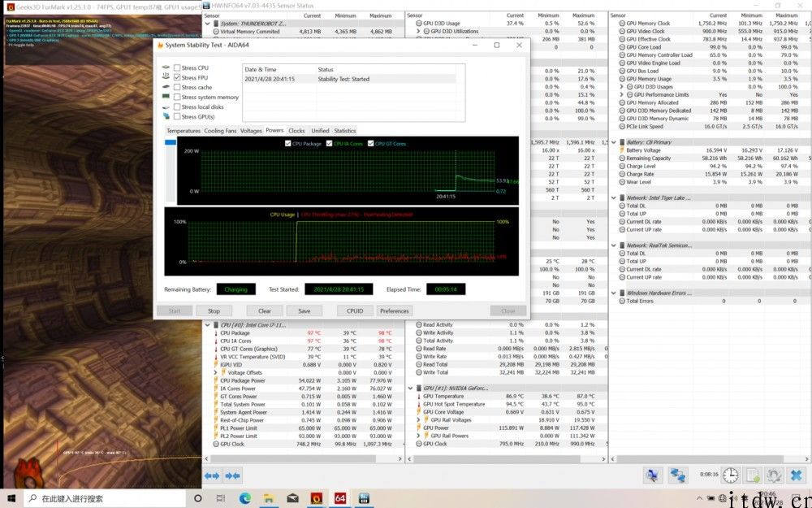Click the GPU monitor icon beside Stress GPU(s)

pos(166,116)
